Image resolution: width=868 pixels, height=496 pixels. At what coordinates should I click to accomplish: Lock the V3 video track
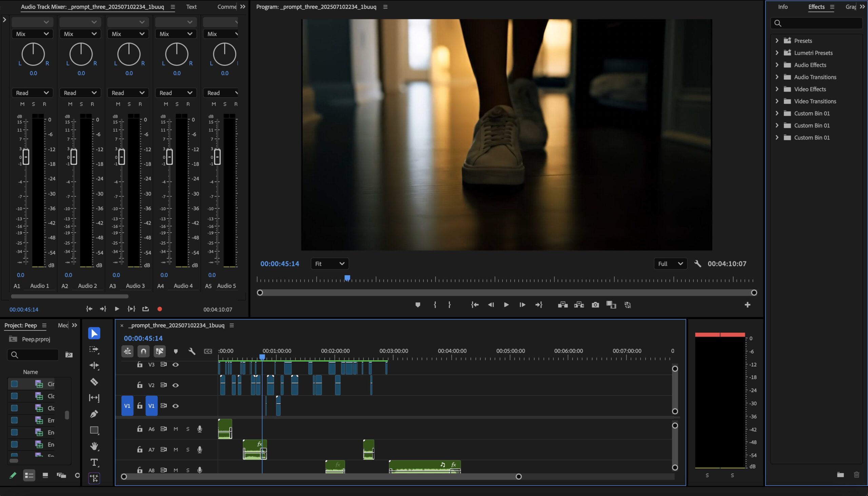click(x=140, y=364)
